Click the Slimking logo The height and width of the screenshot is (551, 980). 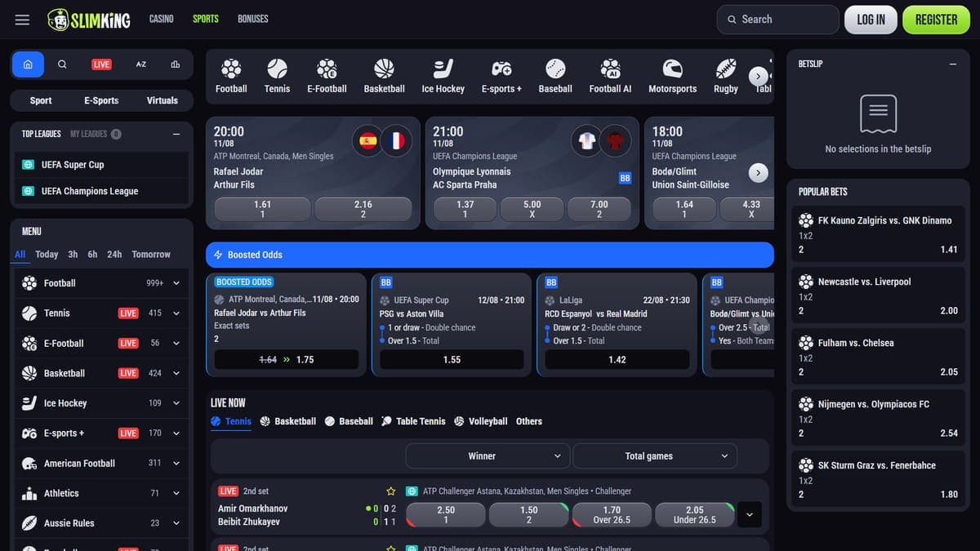[x=88, y=20]
